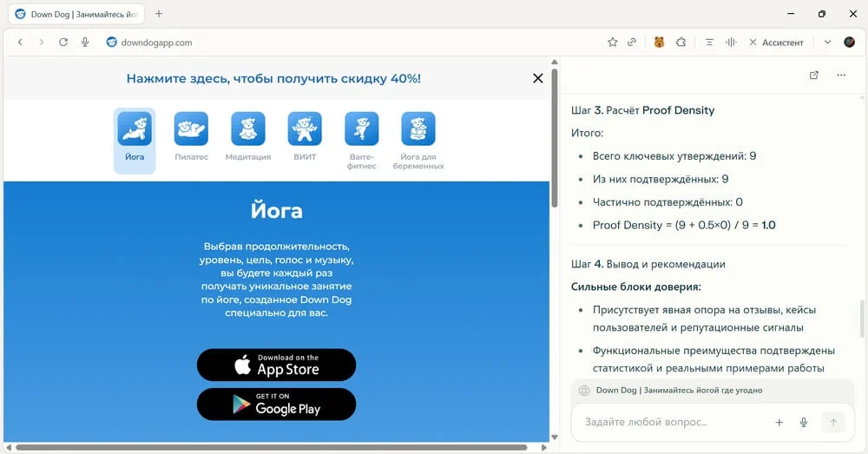Open the extensions puzzle icon

tap(681, 42)
